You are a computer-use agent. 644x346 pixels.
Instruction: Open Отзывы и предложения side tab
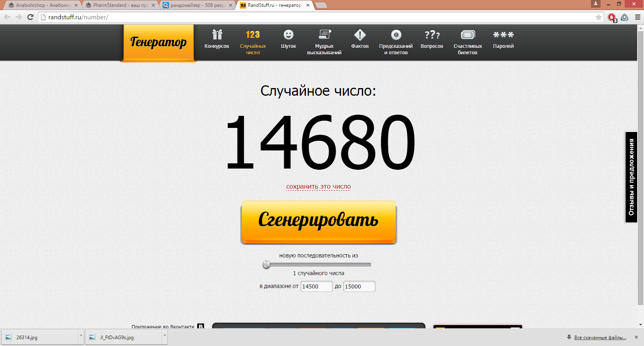coord(631,177)
